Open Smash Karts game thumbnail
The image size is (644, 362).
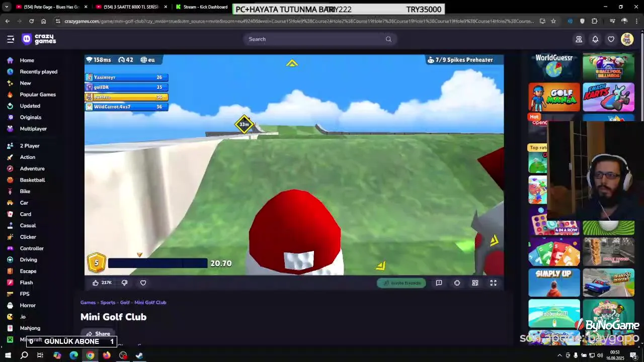[x=608, y=97]
